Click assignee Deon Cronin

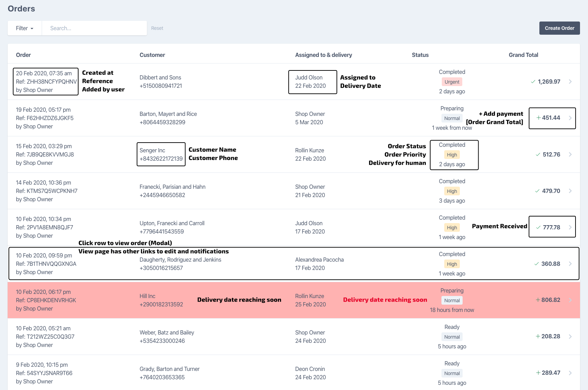[x=310, y=369]
